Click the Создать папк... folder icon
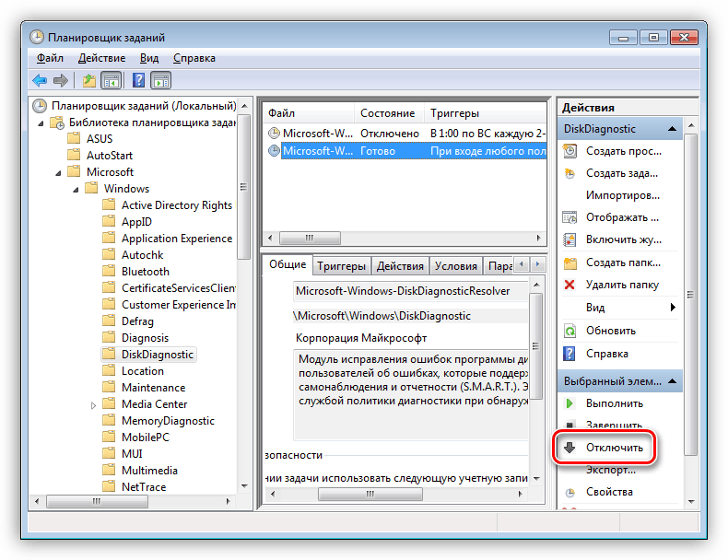Viewport: 728px width, 560px height. pyautogui.click(x=569, y=263)
